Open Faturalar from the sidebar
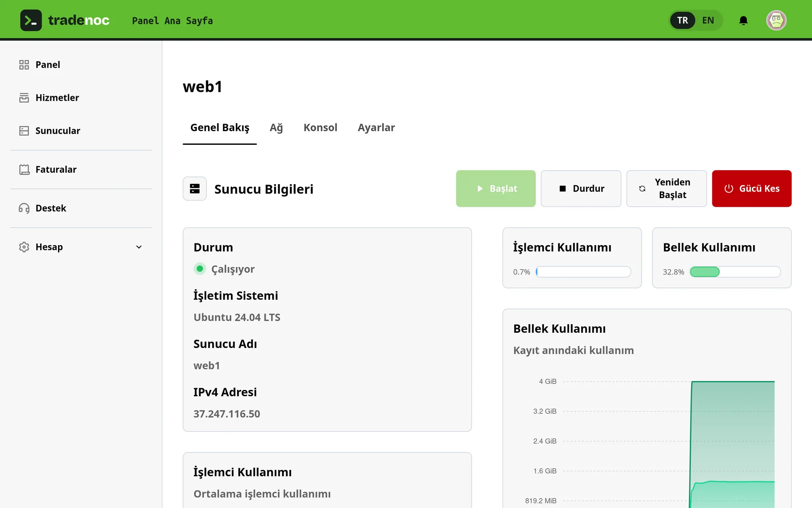The image size is (812, 508). [x=56, y=169]
